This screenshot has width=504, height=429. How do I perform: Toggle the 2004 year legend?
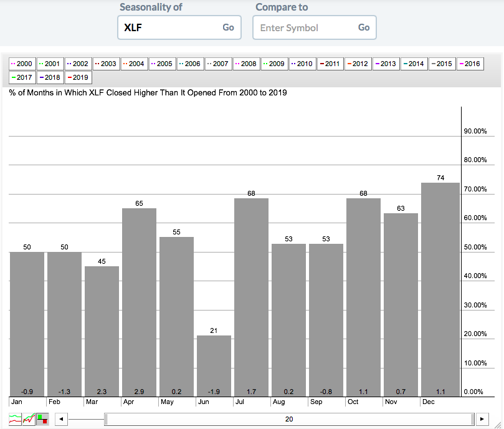(x=135, y=64)
